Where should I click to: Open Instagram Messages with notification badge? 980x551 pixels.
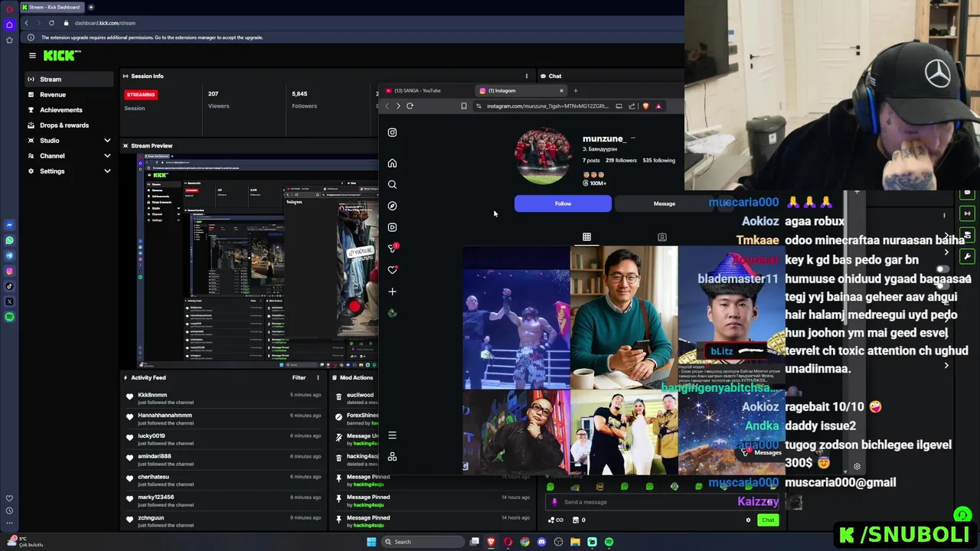(x=392, y=249)
